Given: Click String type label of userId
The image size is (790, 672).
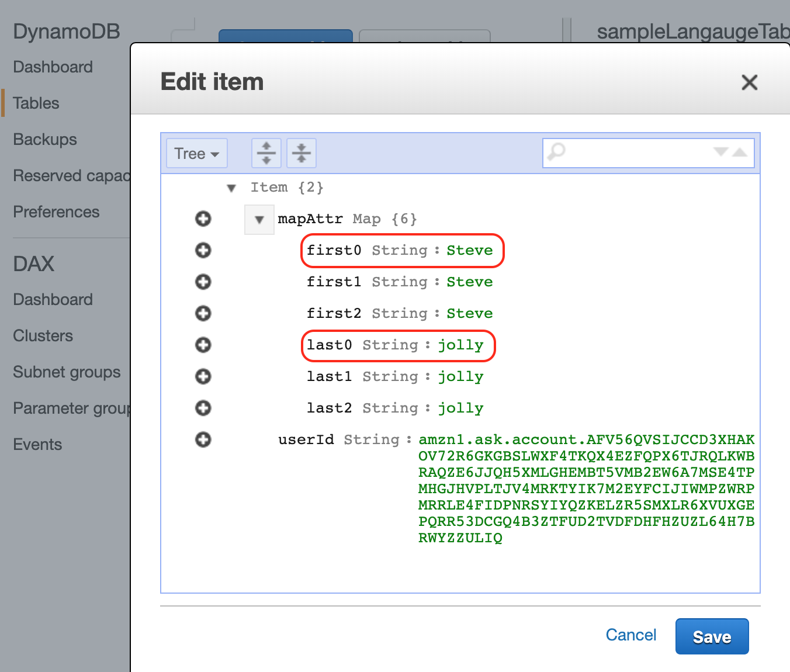Looking at the screenshot, I should click(x=372, y=440).
